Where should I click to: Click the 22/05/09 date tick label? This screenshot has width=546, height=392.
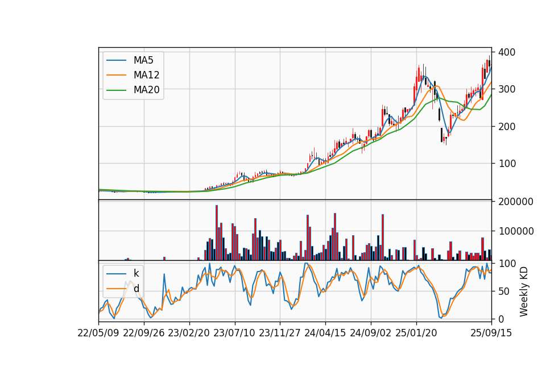pyautogui.click(x=98, y=333)
